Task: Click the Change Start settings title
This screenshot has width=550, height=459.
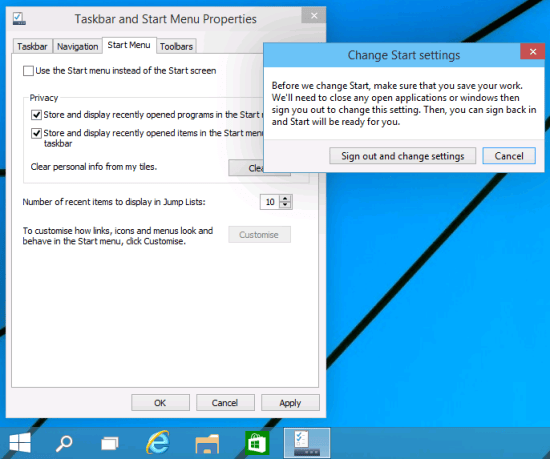Action: (x=404, y=55)
